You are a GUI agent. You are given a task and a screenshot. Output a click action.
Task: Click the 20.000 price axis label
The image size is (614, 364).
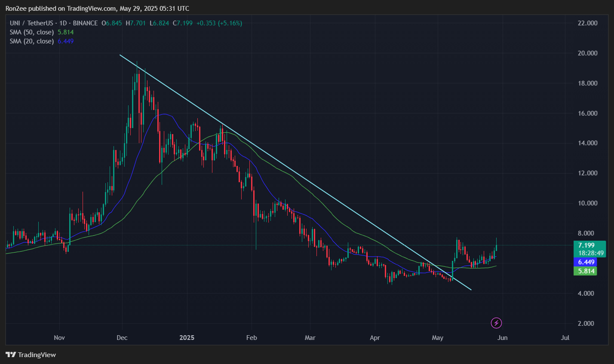[x=587, y=53]
